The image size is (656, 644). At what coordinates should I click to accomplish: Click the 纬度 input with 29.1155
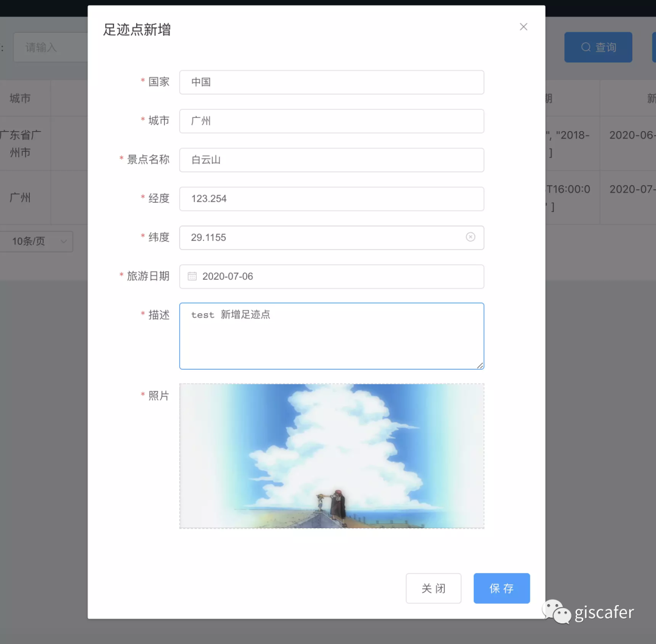point(332,237)
